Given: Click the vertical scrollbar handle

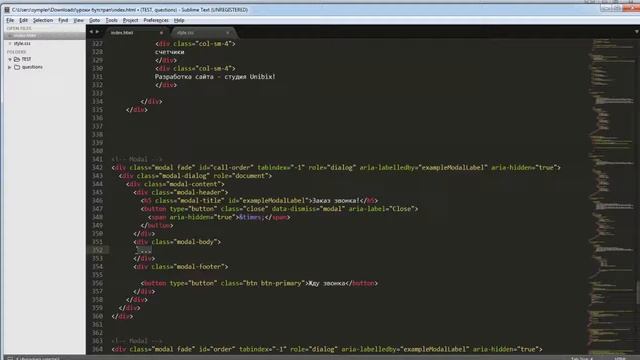Looking at the screenshot, I should pos(638,292).
